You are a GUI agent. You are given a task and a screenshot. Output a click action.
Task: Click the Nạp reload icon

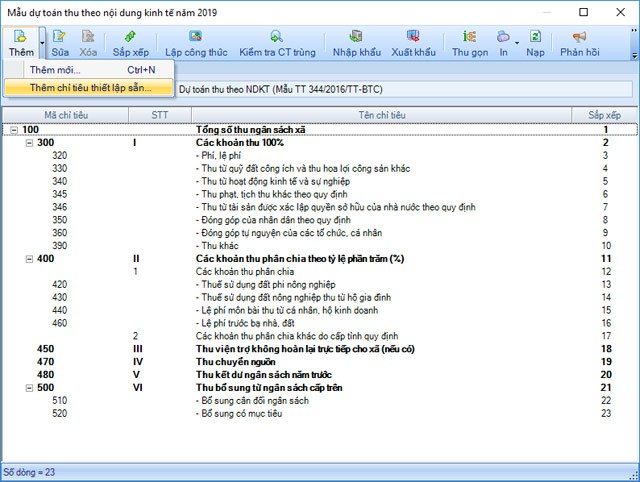(535, 41)
